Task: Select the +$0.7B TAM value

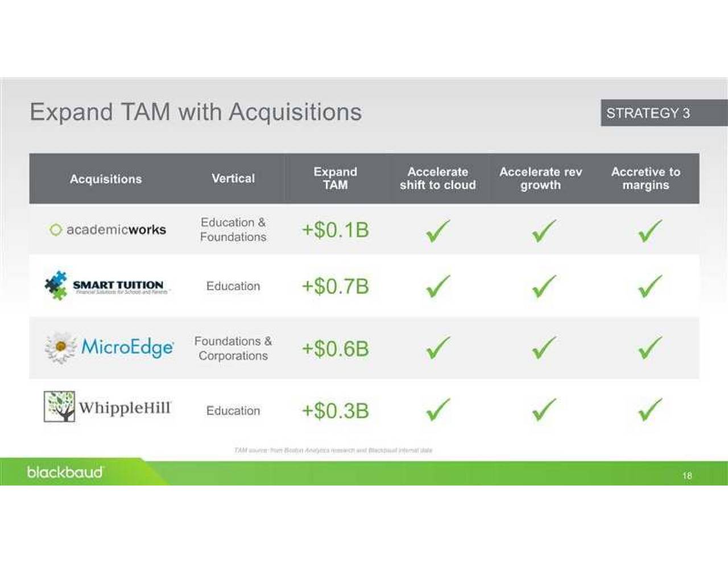Action: tap(336, 286)
